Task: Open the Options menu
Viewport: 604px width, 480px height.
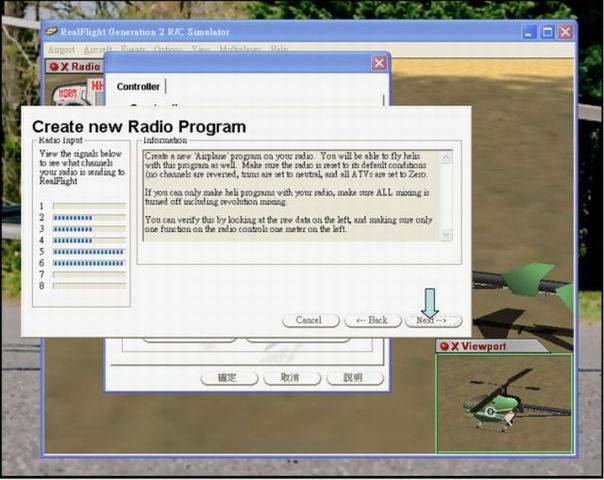Action: coord(168,50)
